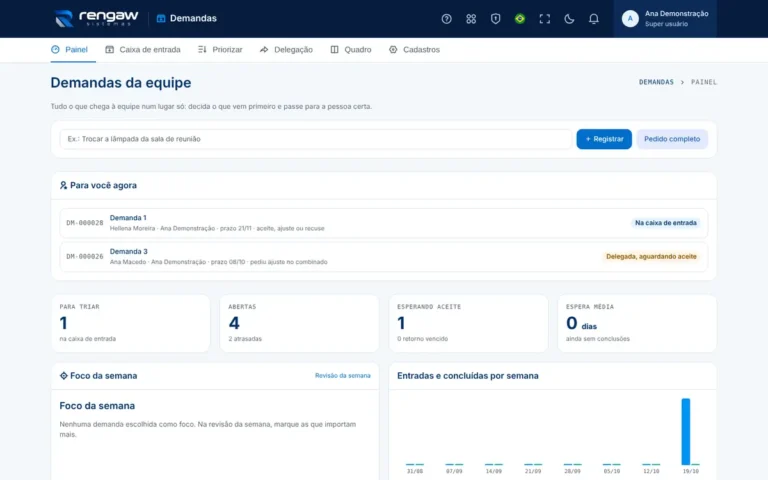Click the Quadro board icon
768x480 pixels.
pos(335,49)
